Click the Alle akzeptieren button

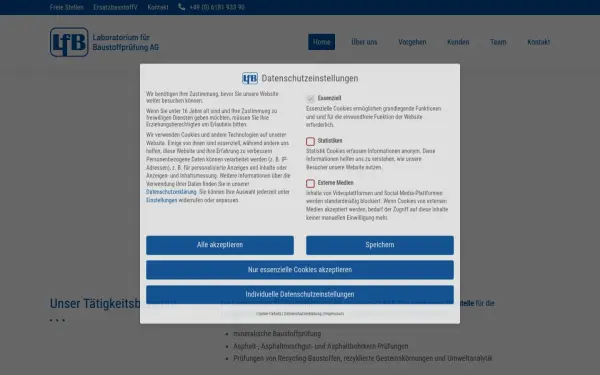tap(220, 245)
